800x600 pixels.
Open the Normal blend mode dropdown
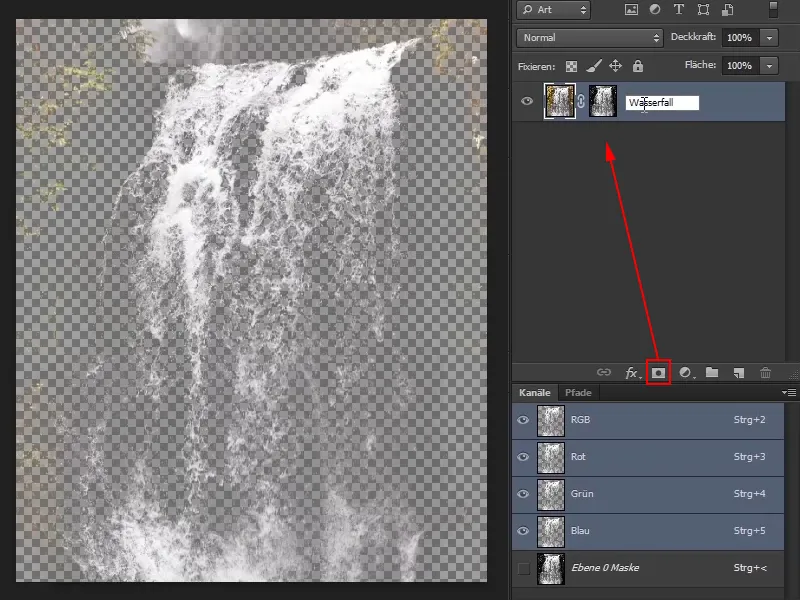point(589,38)
